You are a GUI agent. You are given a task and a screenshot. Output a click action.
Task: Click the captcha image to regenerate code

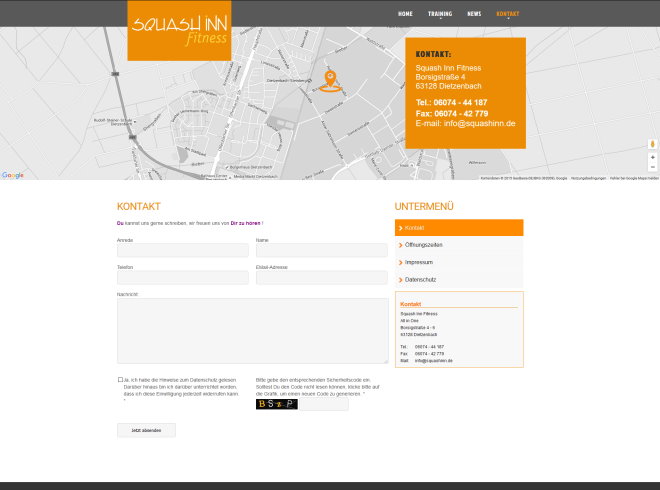(x=277, y=404)
